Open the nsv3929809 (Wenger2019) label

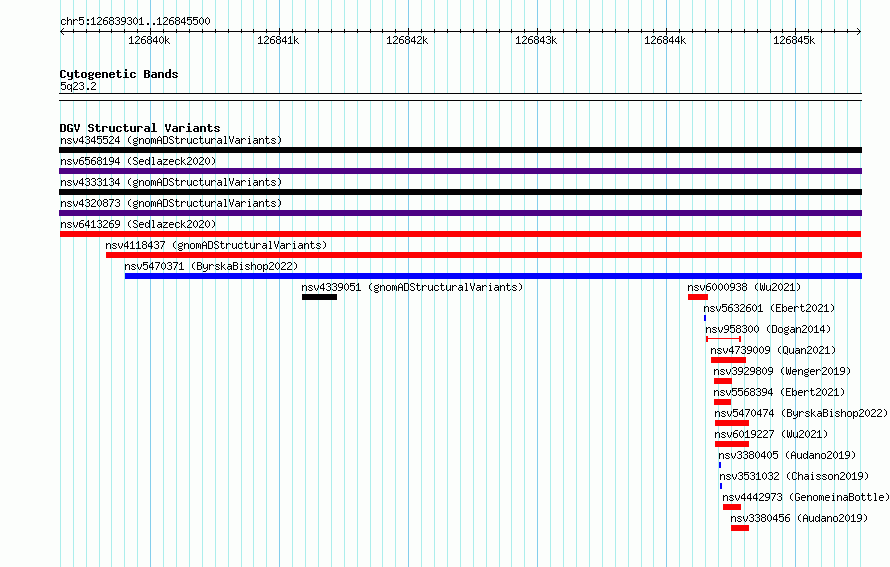click(782, 371)
